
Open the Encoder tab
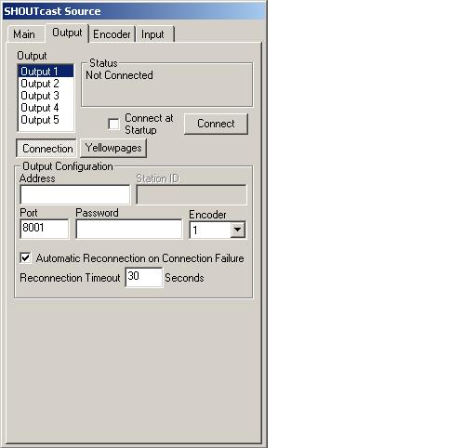tap(112, 34)
